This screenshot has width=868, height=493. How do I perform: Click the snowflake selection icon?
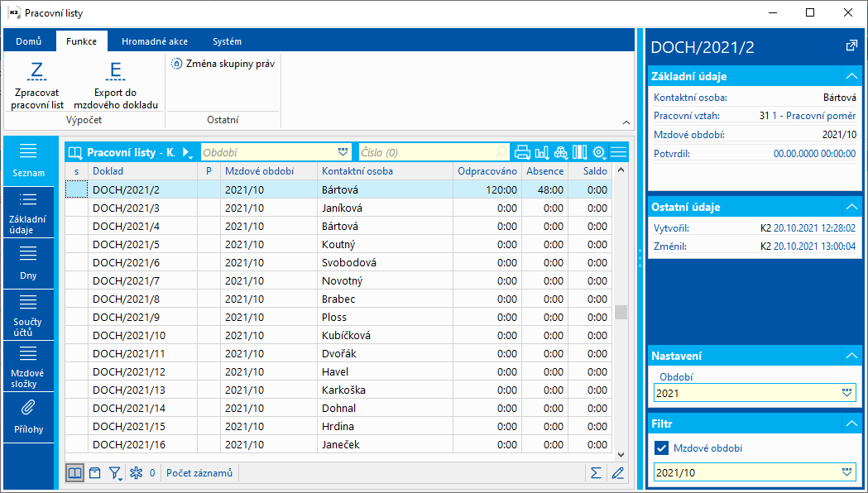136,472
